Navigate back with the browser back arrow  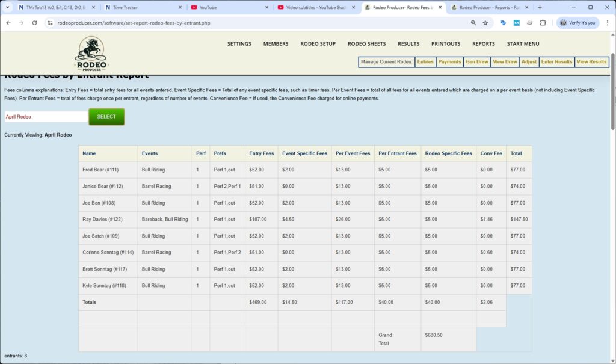9,23
